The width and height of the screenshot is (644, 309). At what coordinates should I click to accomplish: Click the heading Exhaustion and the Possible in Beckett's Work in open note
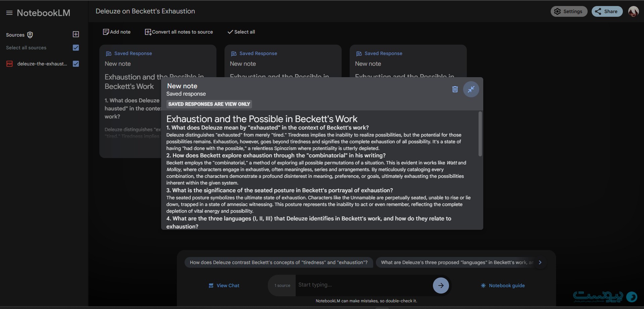pos(262,119)
